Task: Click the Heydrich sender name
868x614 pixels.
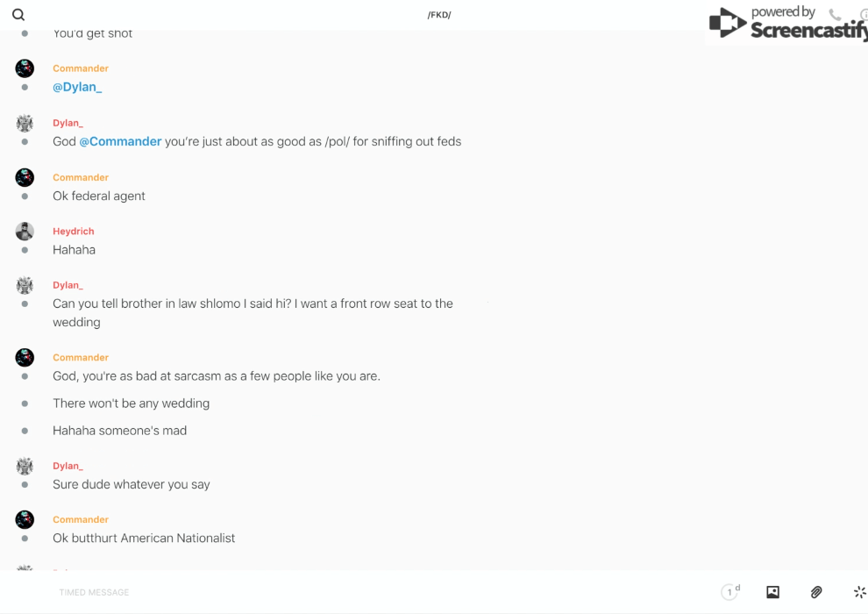Action: pyautogui.click(x=74, y=232)
